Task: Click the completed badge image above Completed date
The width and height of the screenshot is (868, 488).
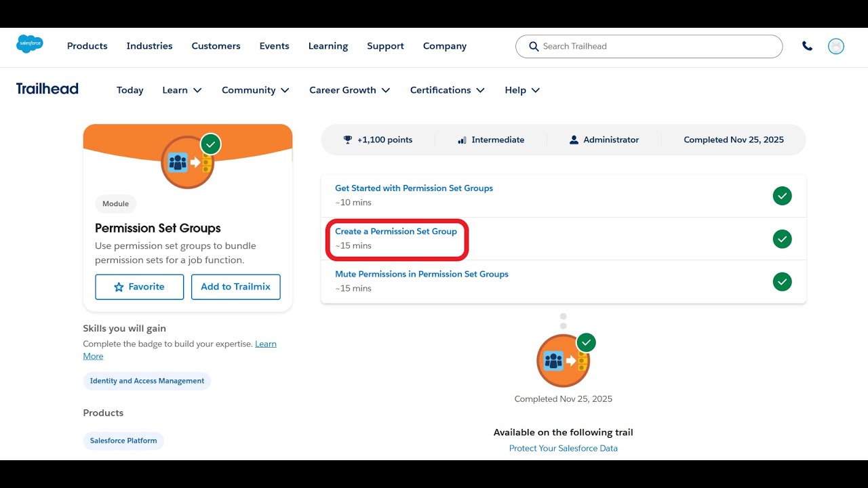Action: [564, 360]
